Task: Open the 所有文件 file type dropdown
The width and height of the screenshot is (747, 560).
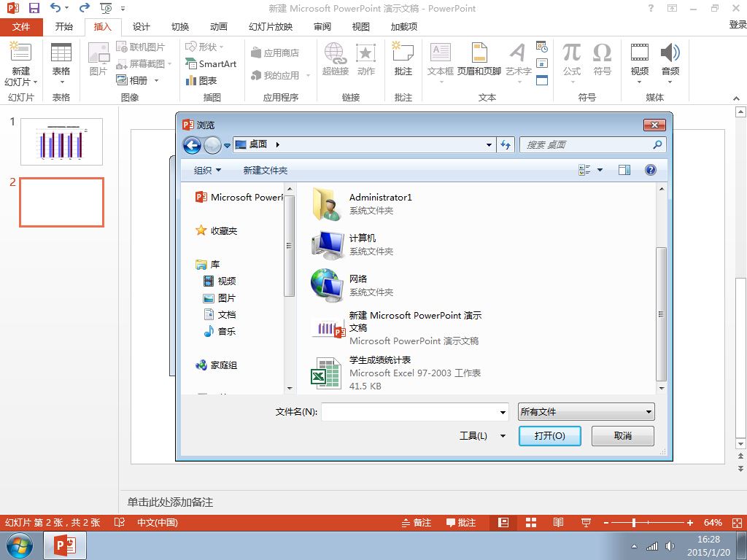Action: click(586, 412)
